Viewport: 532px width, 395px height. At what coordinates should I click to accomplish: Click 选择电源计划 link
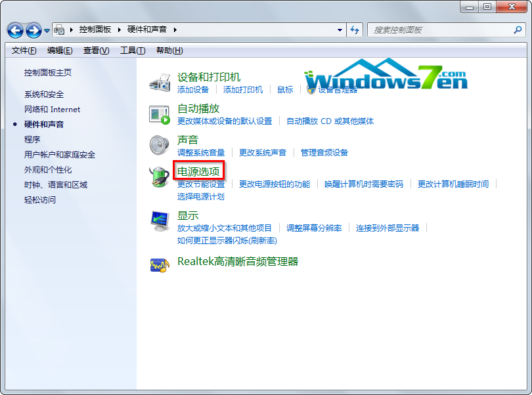201,197
